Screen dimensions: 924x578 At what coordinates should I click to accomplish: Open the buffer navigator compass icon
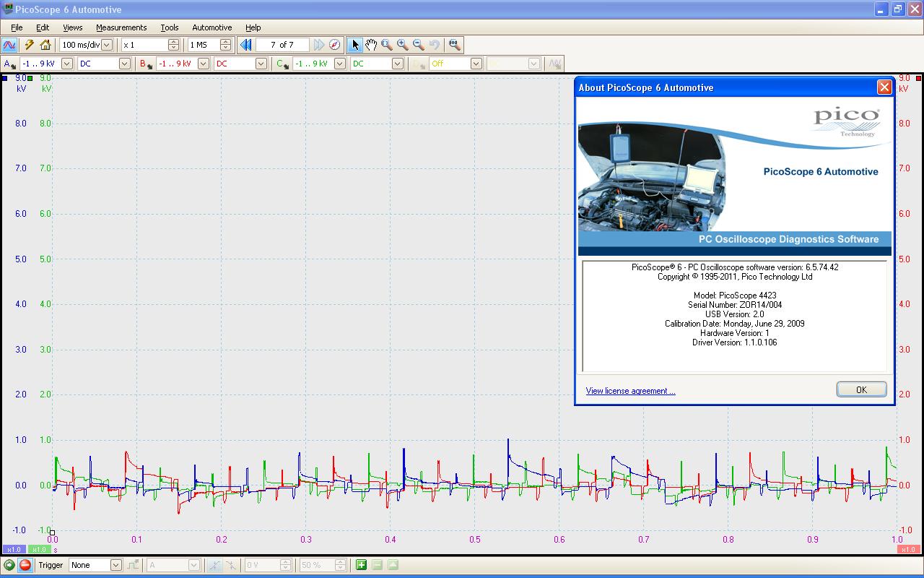[x=334, y=45]
